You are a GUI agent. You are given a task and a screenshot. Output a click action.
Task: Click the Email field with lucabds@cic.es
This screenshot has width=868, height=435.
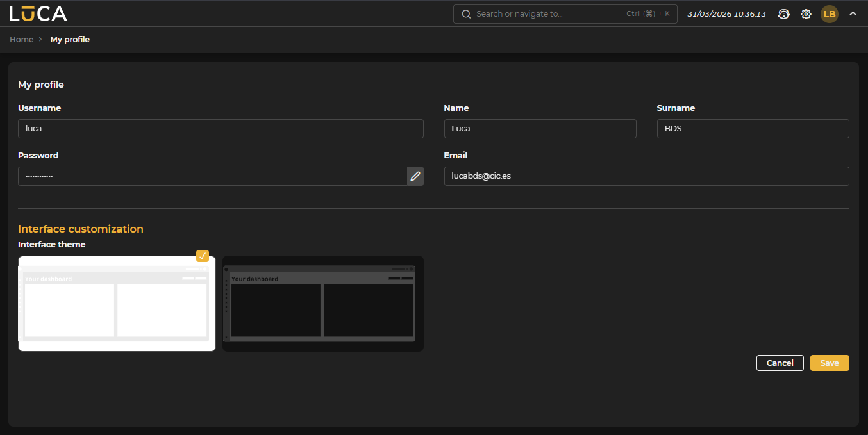(x=646, y=176)
